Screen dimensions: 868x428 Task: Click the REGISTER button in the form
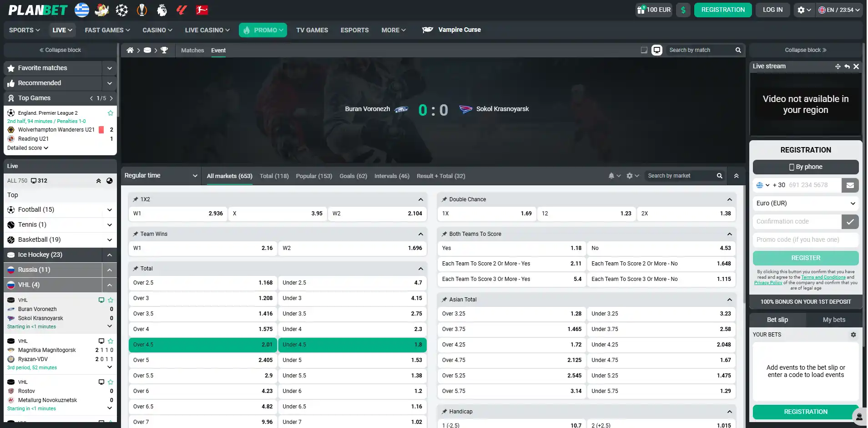click(x=806, y=258)
